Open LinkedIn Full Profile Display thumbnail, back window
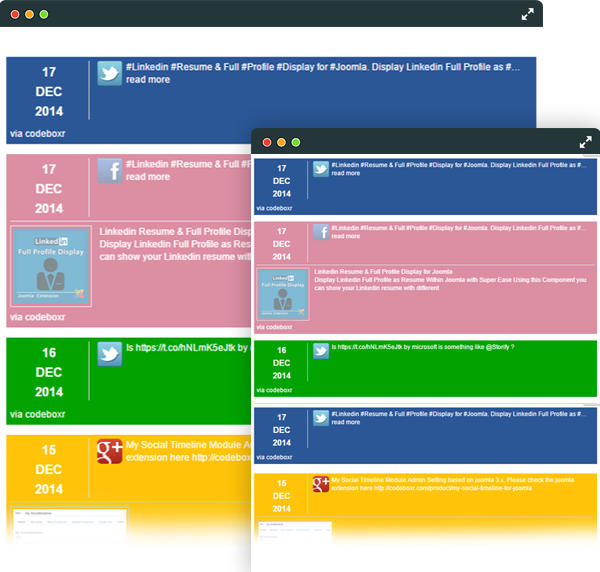 (51, 266)
